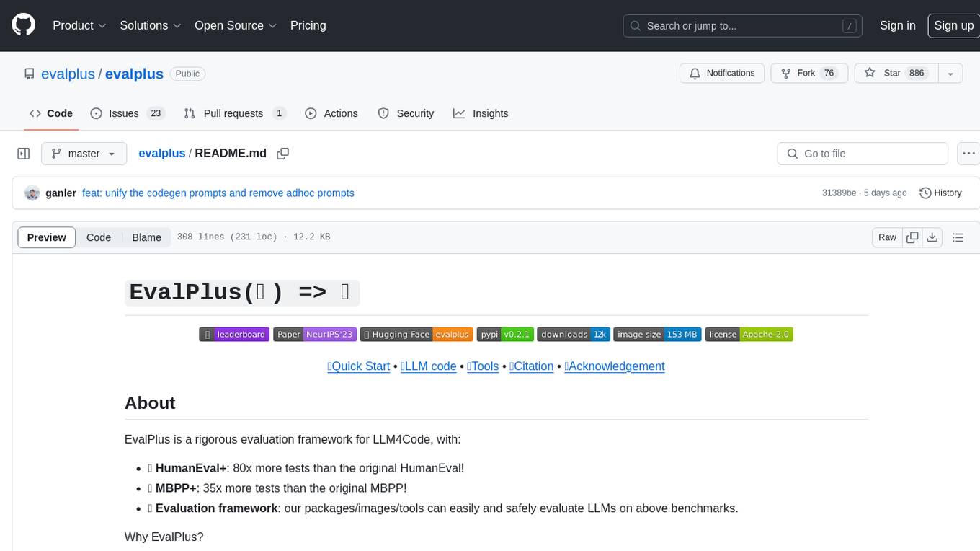Expand the Solutions menu

(151, 25)
